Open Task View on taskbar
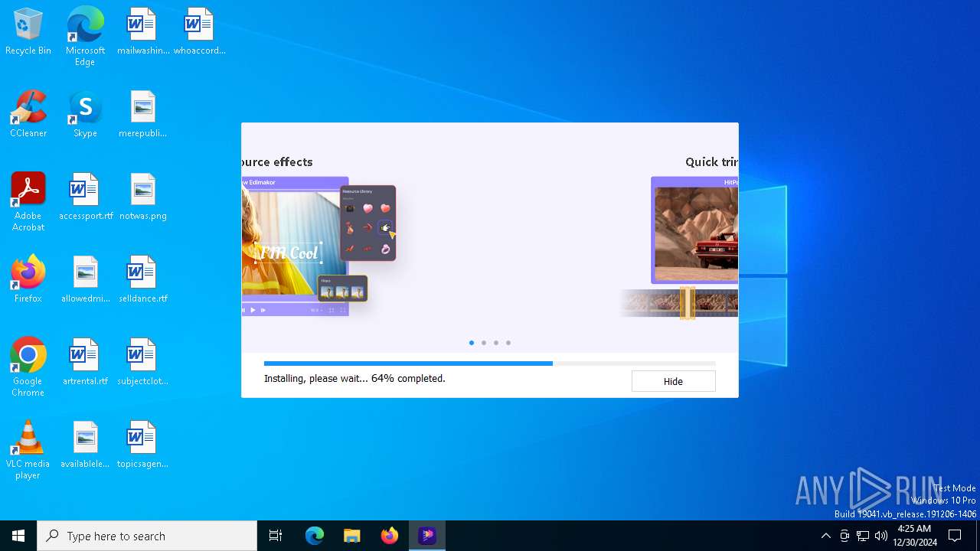This screenshot has height=551, width=980. [276, 536]
